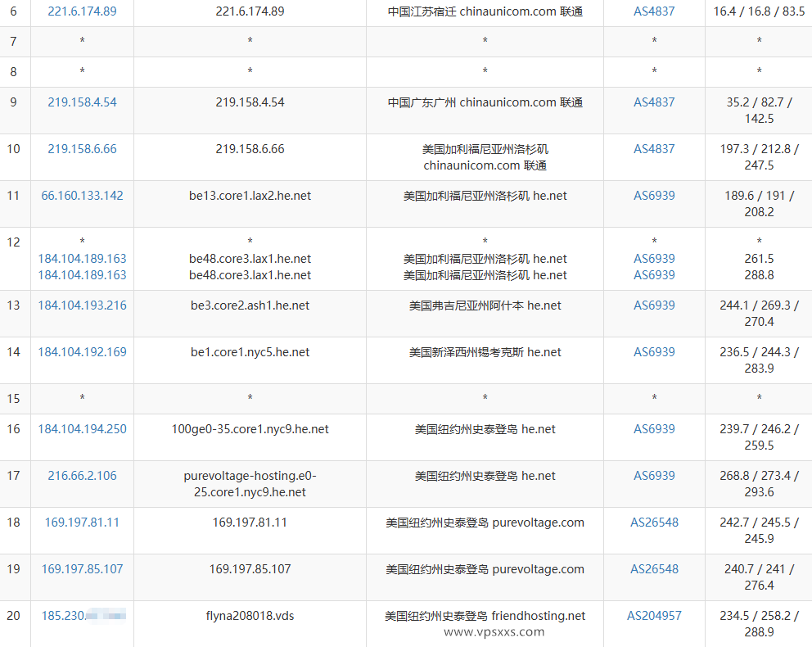The height and width of the screenshot is (647, 812).
Task: Open the AS26548 link in hop 18 row
Action: click(654, 523)
